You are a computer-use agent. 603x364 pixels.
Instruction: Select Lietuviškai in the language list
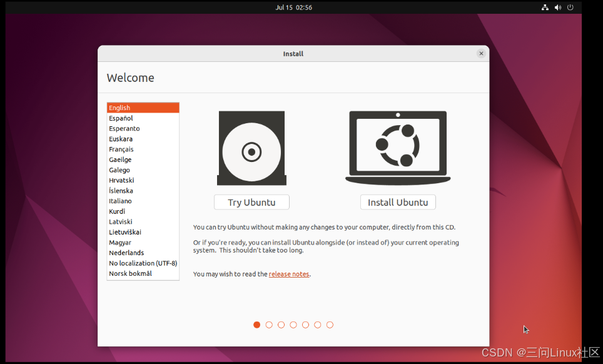pyautogui.click(x=143, y=232)
